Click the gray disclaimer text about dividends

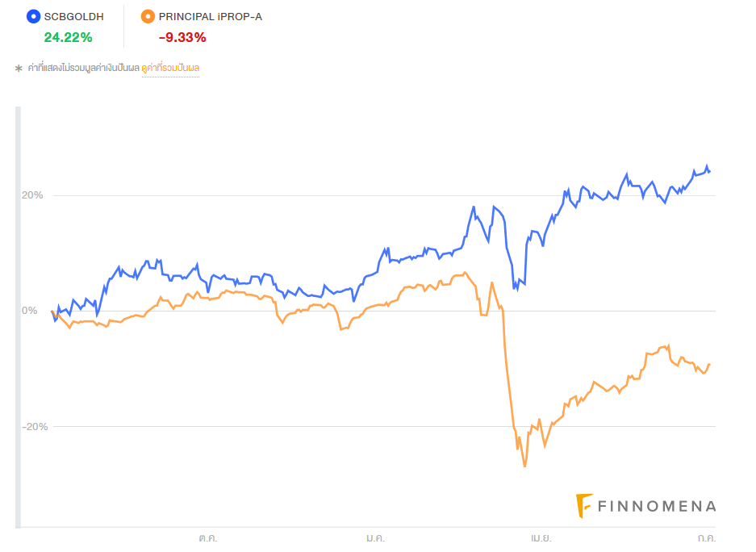[x=84, y=69]
